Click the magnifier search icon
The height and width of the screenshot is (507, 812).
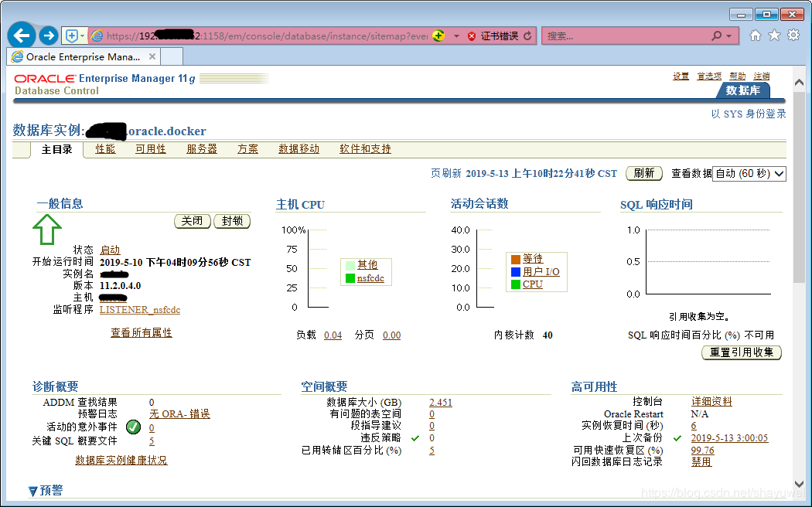coord(716,36)
